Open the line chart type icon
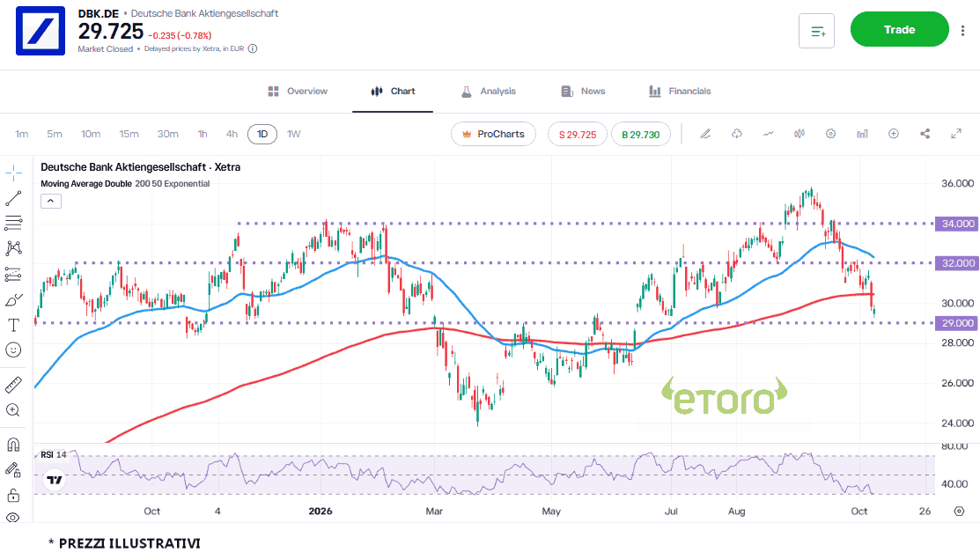Screen dimensions: 980x552 pyautogui.click(x=768, y=134)
